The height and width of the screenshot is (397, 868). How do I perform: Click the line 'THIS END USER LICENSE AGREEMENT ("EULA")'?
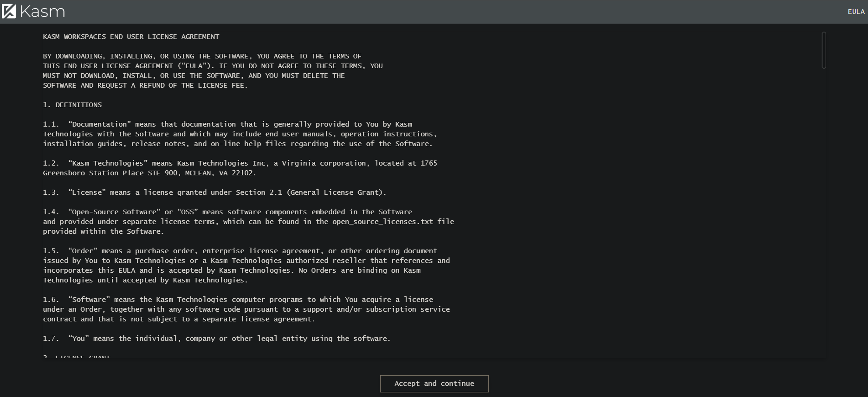213,66
